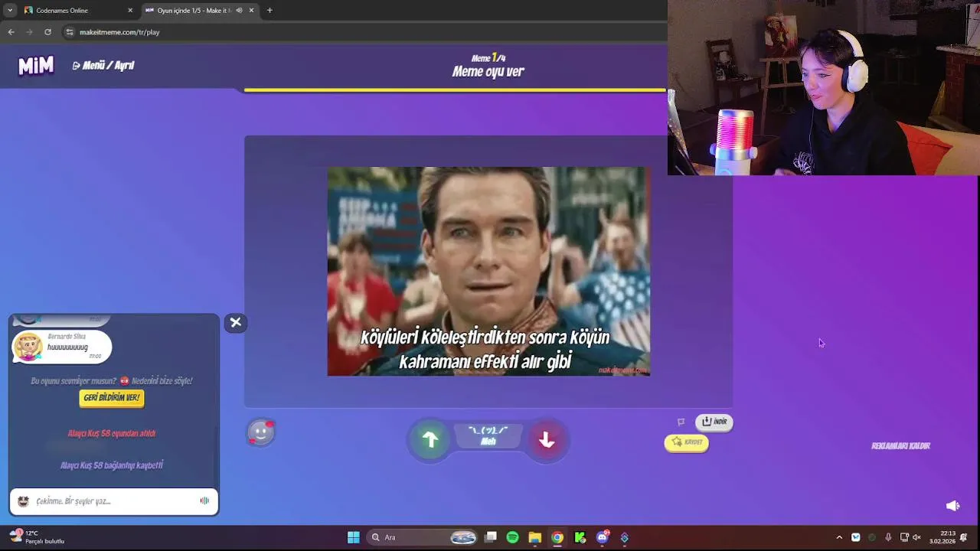Viewport: 980px width, 551px height.
Task: Click the webcam overlay video
Action: pos(823,87)
